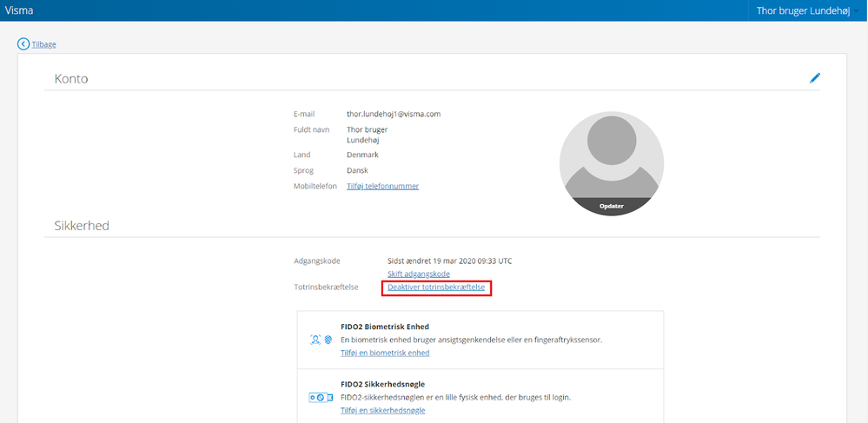This screenshot has width=868, height=423.
Task: Open the Tilføj telefonnummer link
Action: [x=382, y=186]
